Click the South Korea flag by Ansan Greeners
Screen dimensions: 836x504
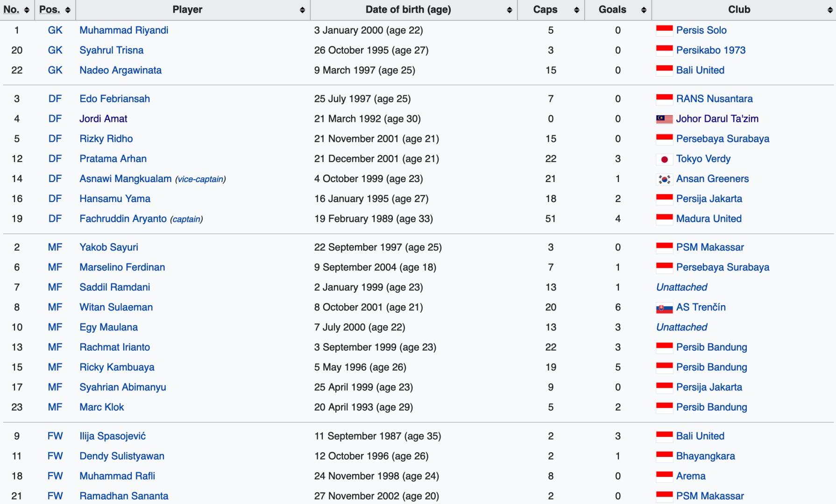click(x=664, y=179)
